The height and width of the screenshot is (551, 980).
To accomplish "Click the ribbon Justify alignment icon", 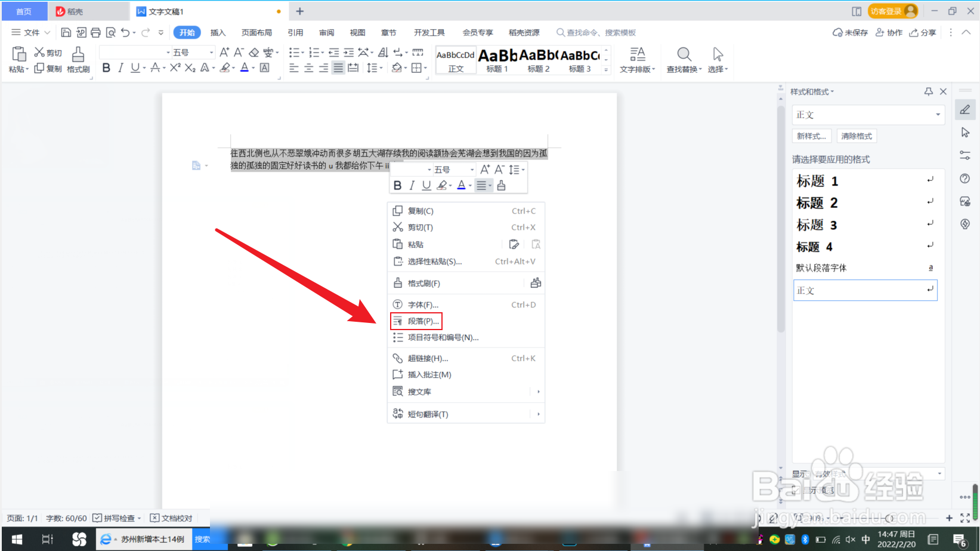I will pos(338,68).
